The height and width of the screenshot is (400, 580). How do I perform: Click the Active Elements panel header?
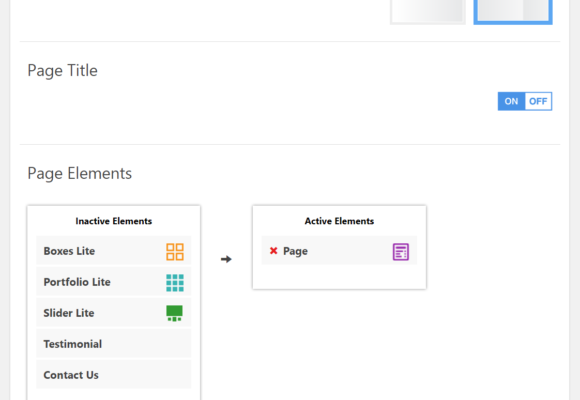[339, 221]
